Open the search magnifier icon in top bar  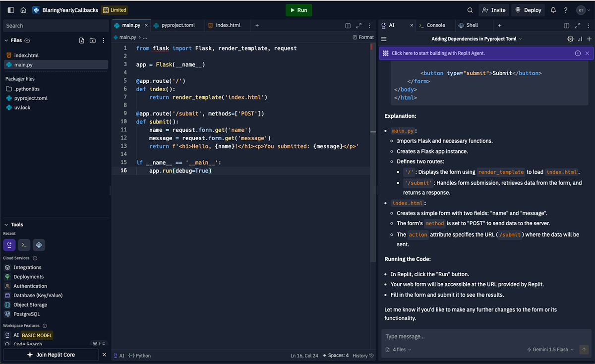pyautogui.click(x=470, y=10)
